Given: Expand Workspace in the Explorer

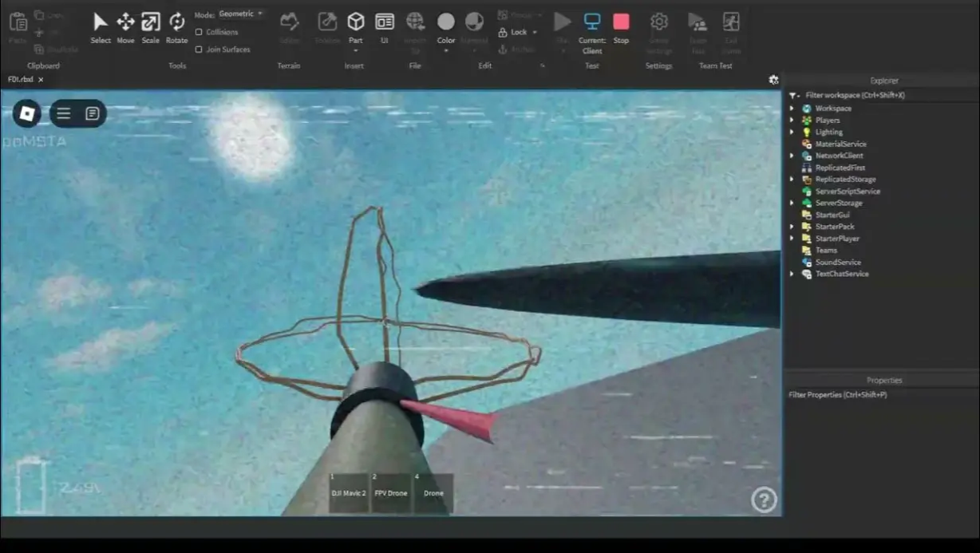Looking at the screenshot, I should pyautogui.click(x=791, y=108).
